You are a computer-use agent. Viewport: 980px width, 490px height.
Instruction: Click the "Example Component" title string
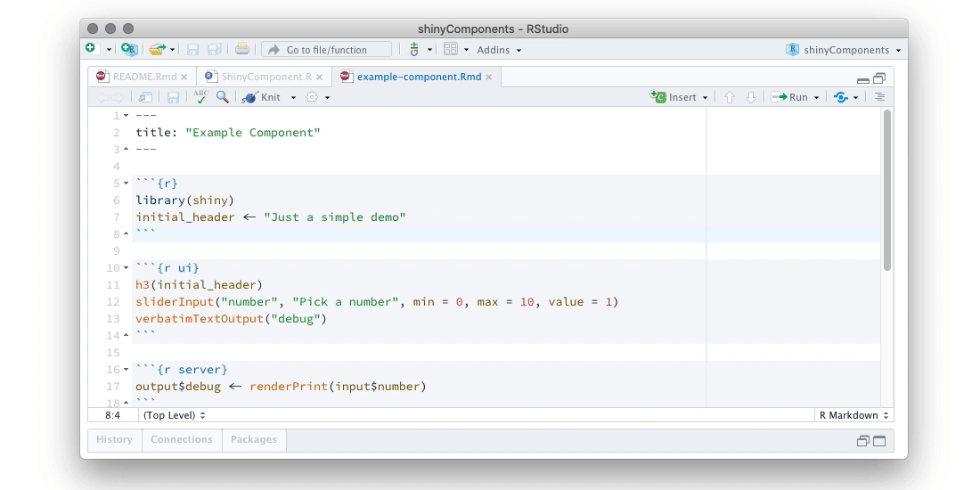click(253, 133)
